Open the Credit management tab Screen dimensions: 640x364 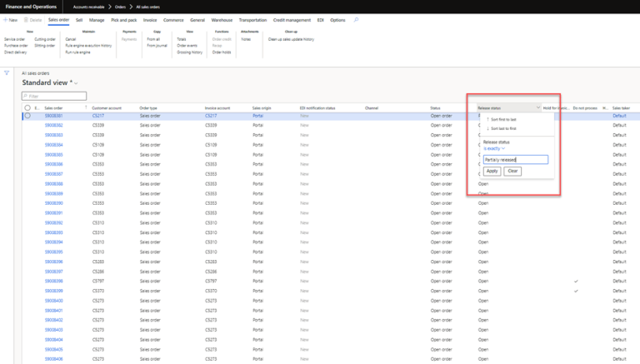point(292,19)
